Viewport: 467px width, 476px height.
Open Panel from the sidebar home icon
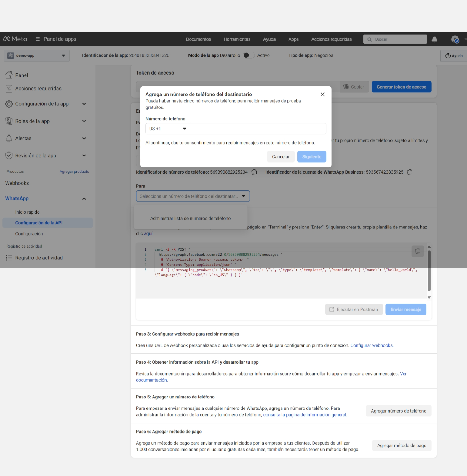coord(9,75)
